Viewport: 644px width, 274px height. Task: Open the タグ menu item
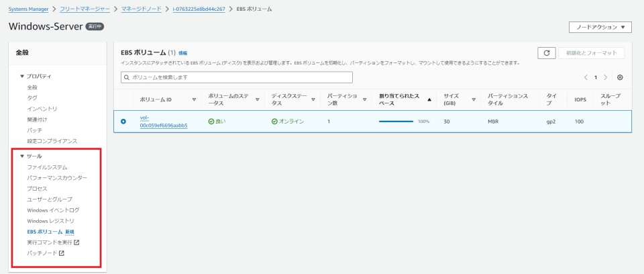(x=32, y=98)
